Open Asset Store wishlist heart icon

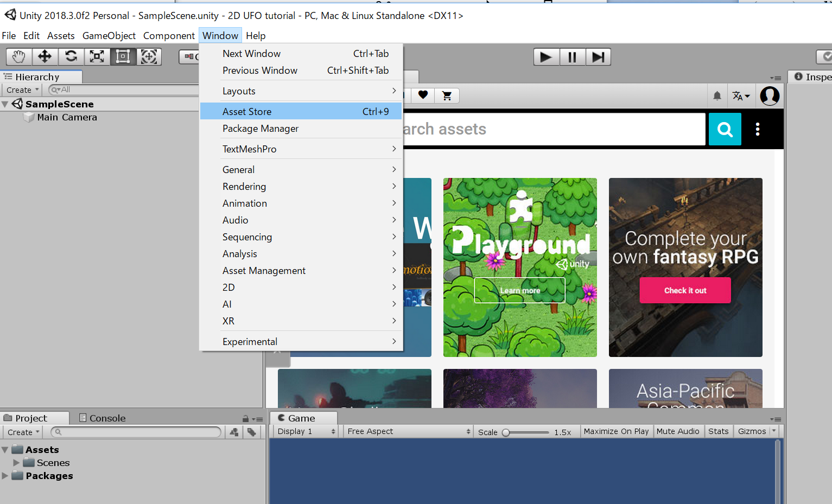point(423,95)
